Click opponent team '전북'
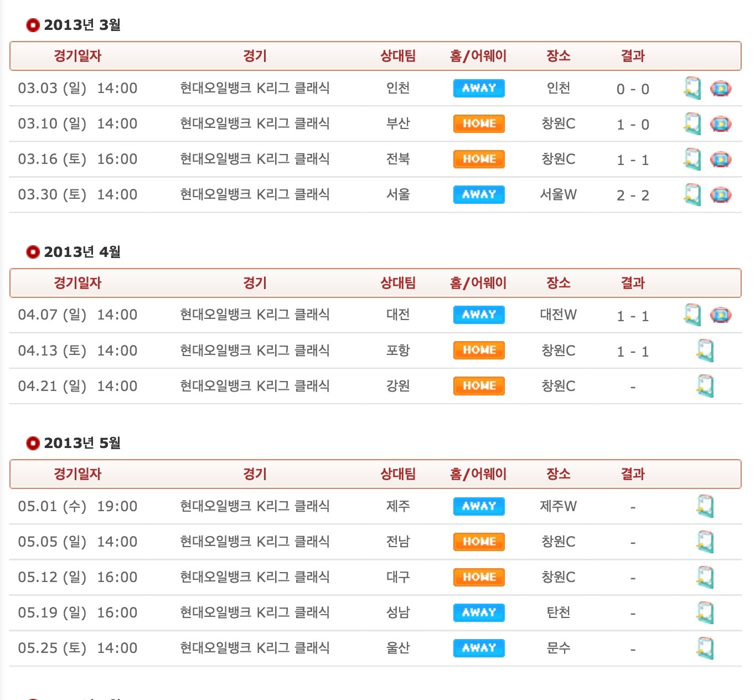The height and width of the screenshot is (700, 755). pyautogui.click(x=398, y=159)
